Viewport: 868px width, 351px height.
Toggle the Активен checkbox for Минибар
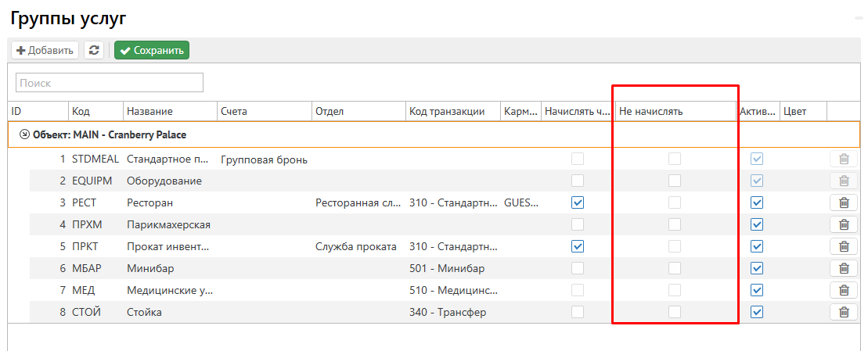point(757,268)
